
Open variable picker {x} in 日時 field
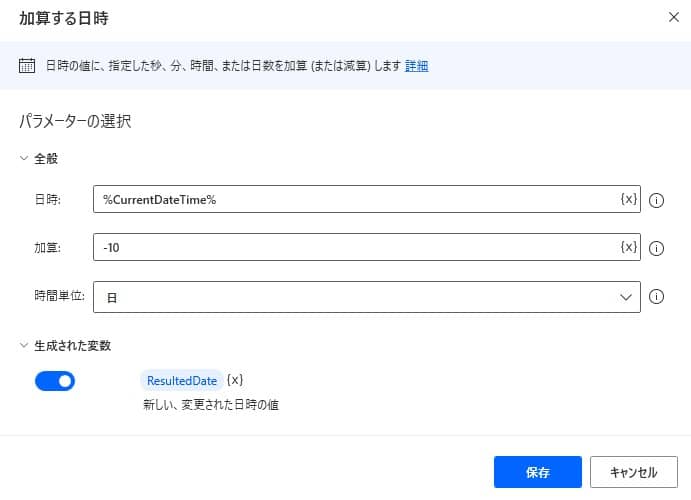point(628,199)
